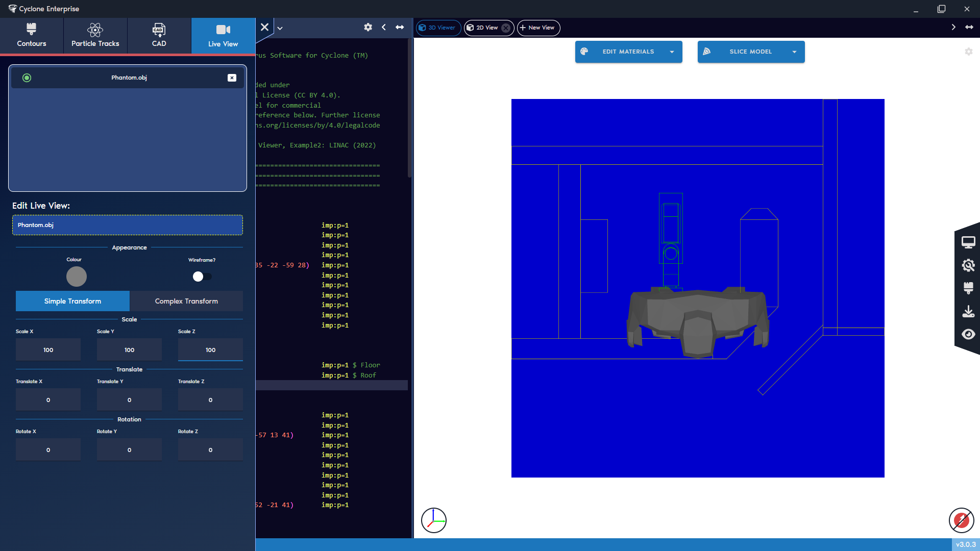
Task: Open display settings from the right sidebar monitor icon
Action: (969, 242)
